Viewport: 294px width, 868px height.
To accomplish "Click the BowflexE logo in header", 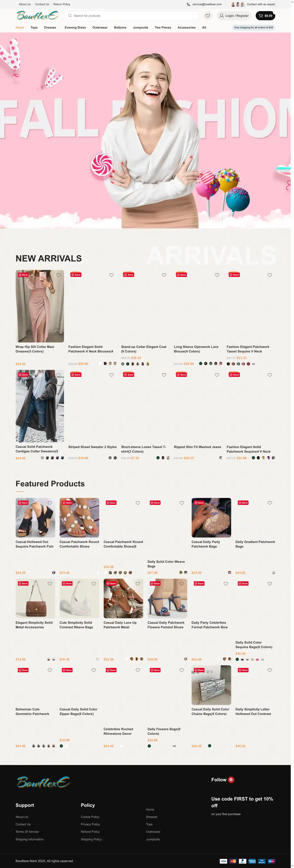I will pyautogui.click(x=37, y=15).
